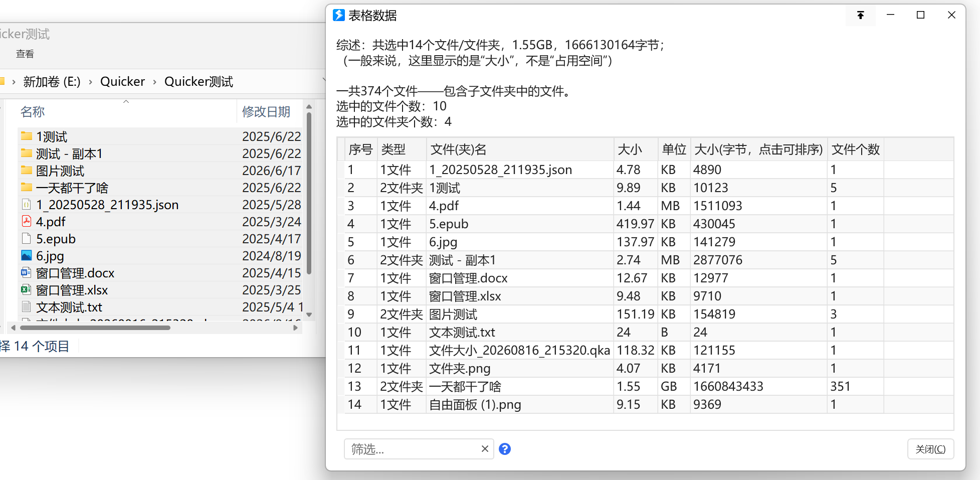Click the PDF icon of 4.pdf

point(27,221)
